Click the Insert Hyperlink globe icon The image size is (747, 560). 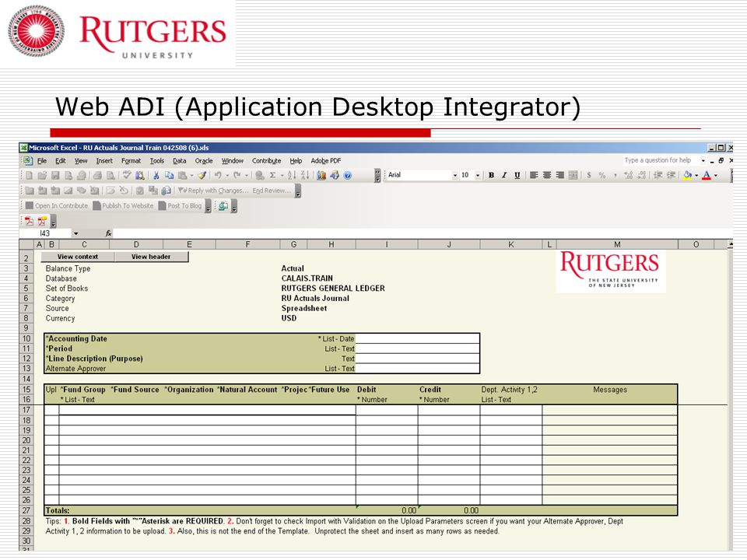260,175
